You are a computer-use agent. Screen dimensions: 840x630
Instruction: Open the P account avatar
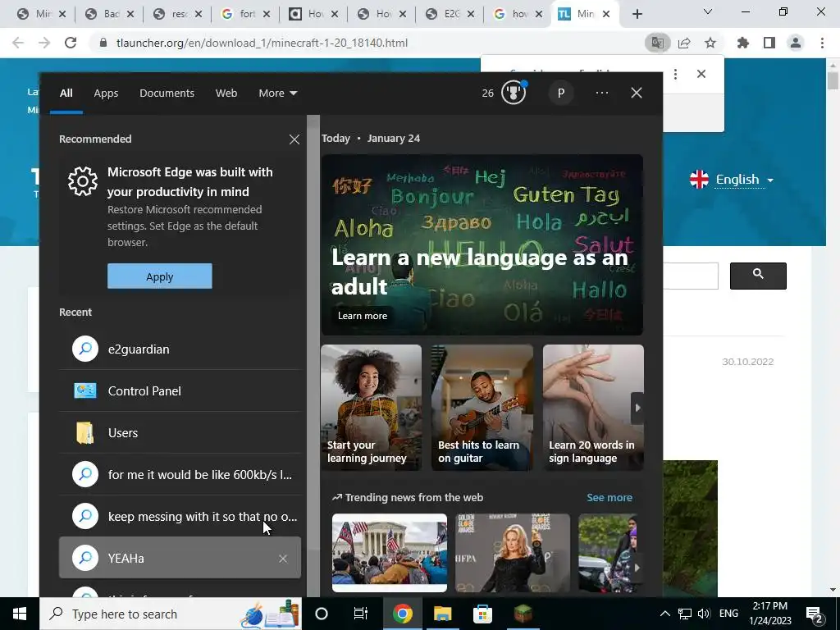pos(561,94)
